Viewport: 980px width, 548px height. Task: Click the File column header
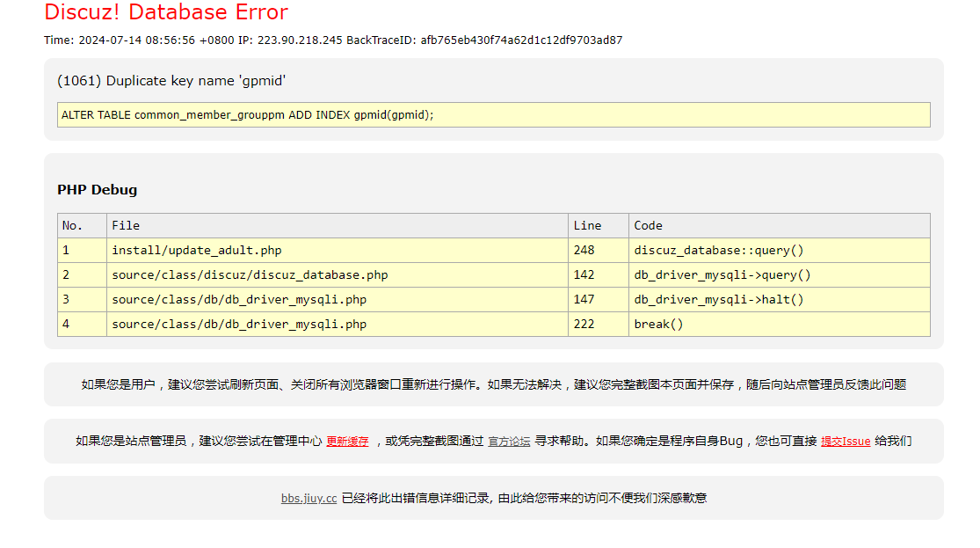coord(126,226)
